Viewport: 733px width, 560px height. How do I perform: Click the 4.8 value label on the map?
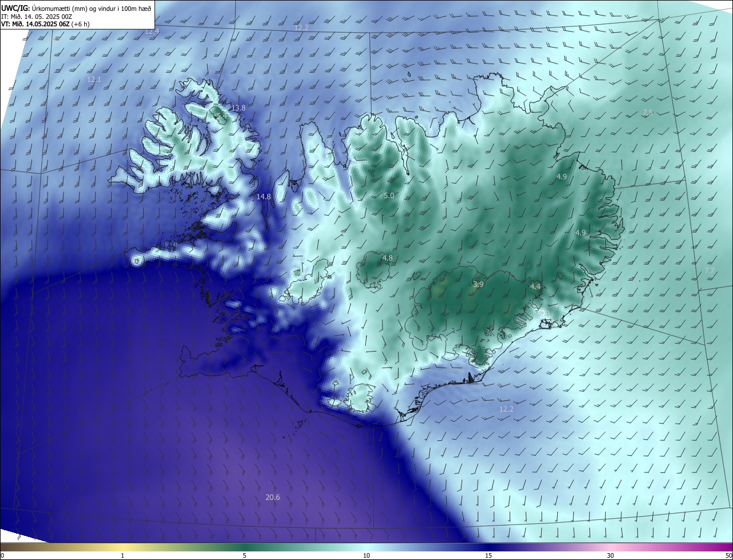(388, 258)
